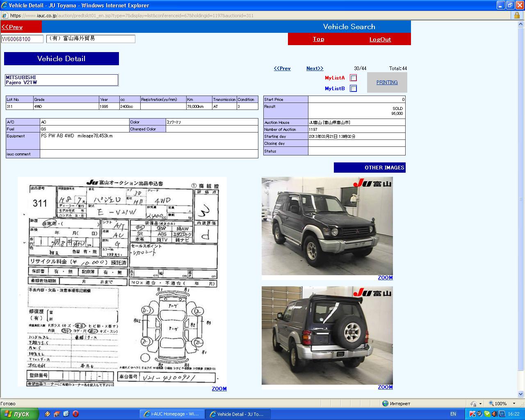Open the Top link in red bar
Viewport: 525px width, 420px height.
tap(318, 39)
